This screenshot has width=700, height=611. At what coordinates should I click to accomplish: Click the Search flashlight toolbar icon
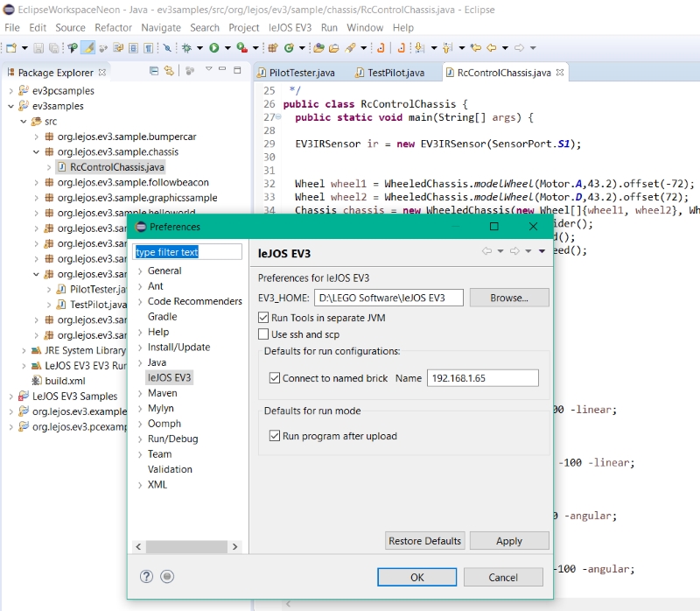click(x=350, y=48)
